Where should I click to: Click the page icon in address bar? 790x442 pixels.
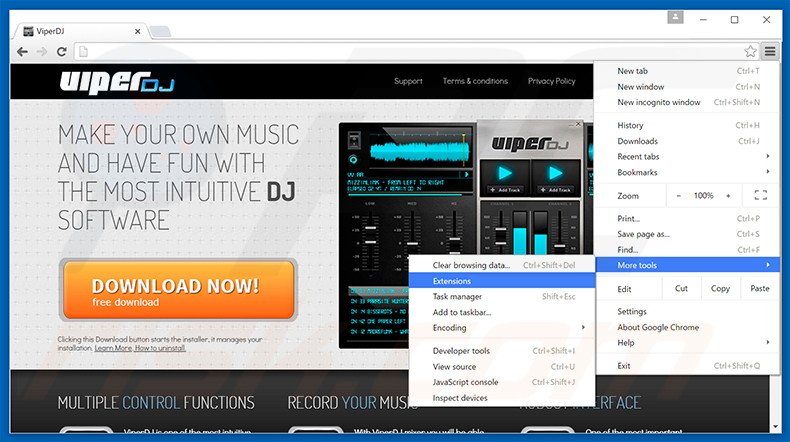pyautogui.click(x=84, y=51)
